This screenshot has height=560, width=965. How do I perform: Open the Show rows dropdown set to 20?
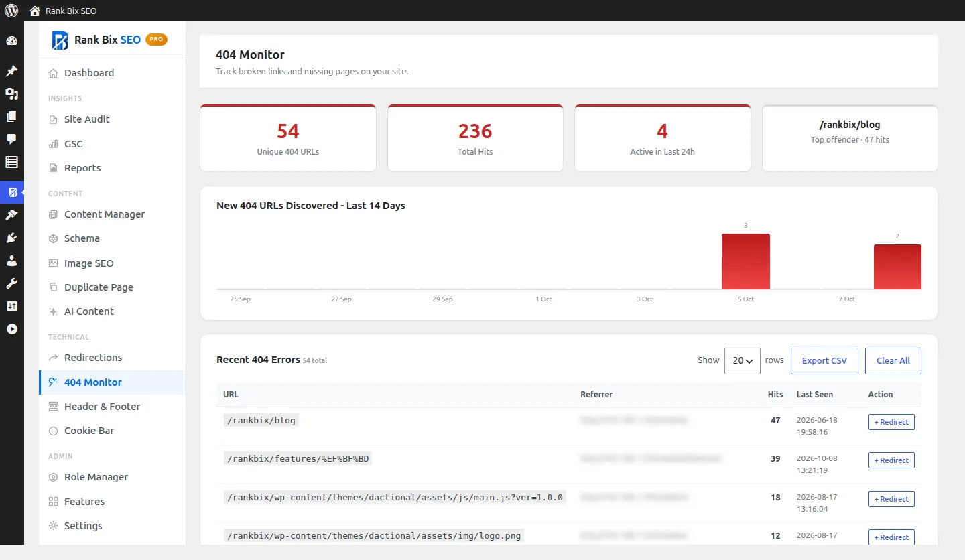click(742, 360)
